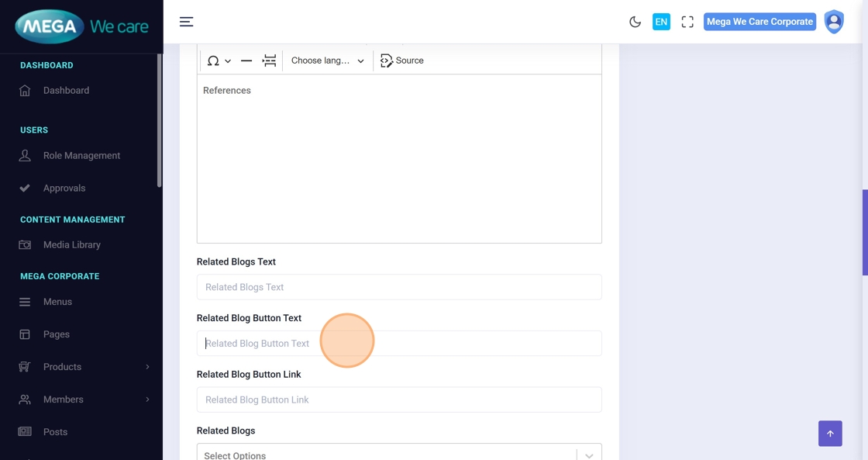
Task: Go to Media Library
Action: 71,245
